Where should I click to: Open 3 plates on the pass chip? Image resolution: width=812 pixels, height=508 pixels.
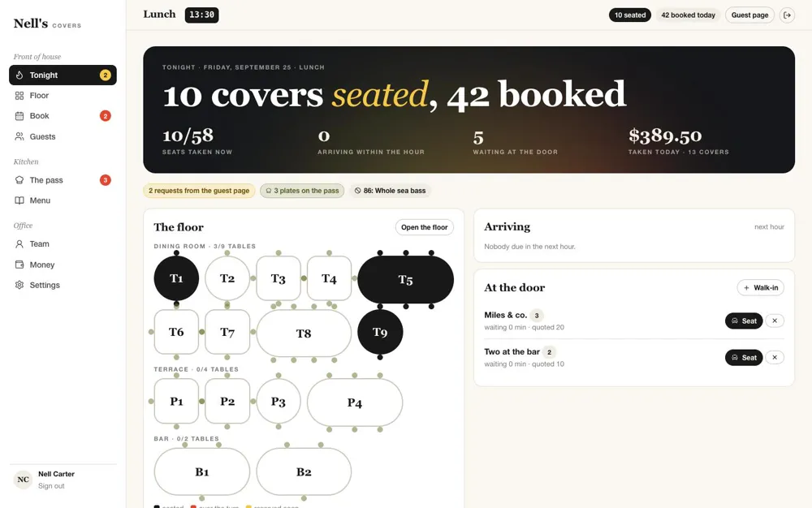click(302, 191)
